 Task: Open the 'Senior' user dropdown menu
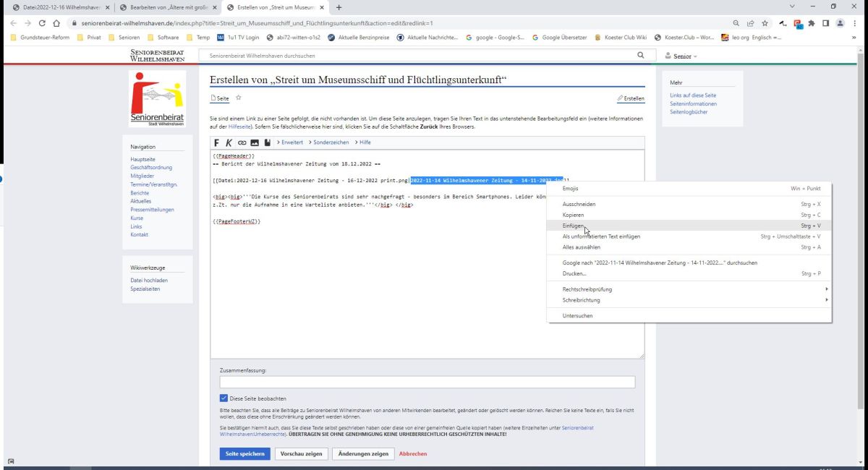[681, 56]
